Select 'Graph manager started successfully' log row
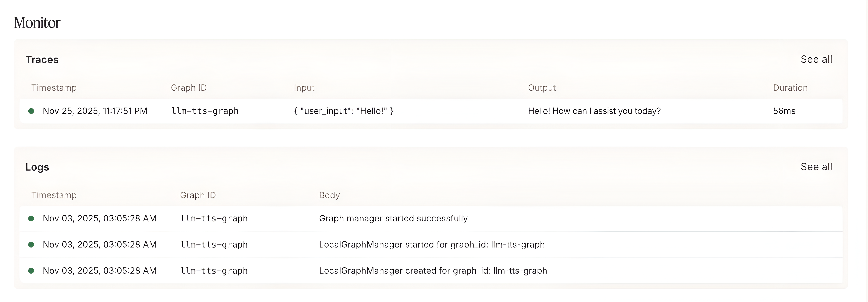The image size is (868, 302). point(393,219)
